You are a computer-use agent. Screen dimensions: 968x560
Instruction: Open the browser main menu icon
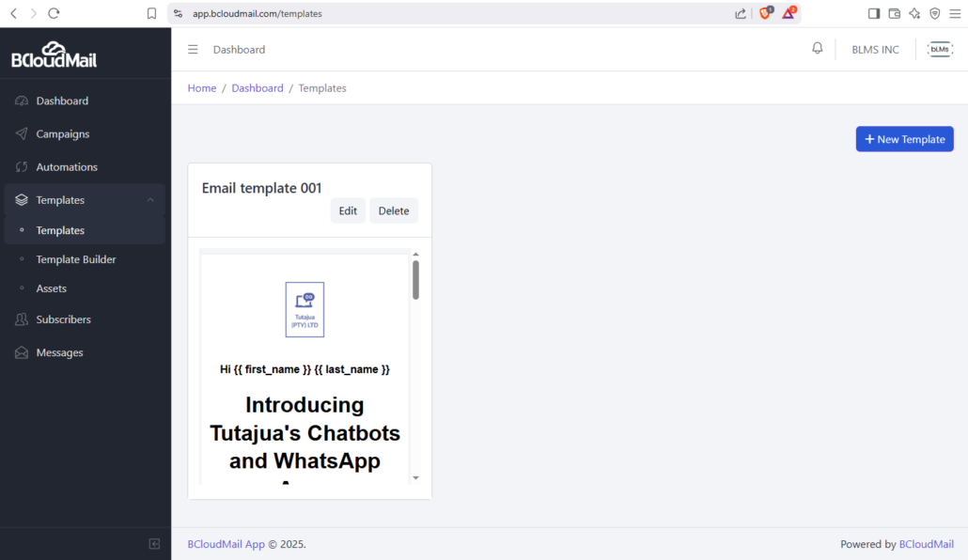[x=955, y=13]
